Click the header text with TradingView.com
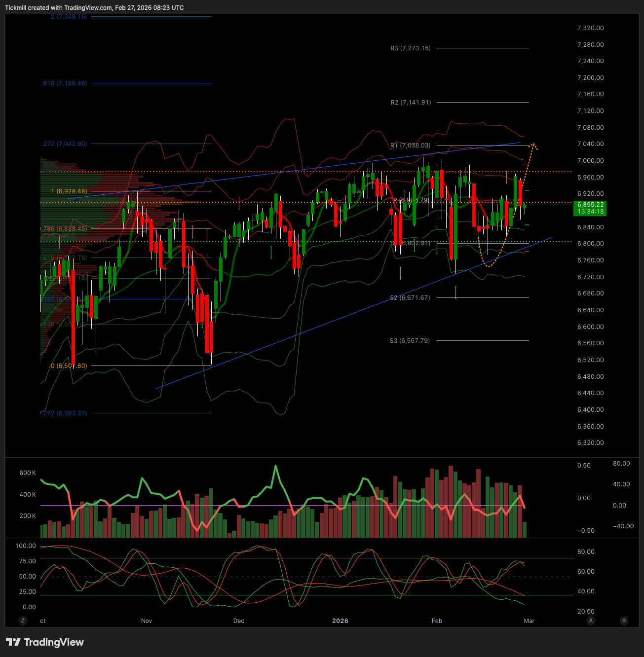The width and height of the screenshot is (644, 657). click(x=94, y=8)
